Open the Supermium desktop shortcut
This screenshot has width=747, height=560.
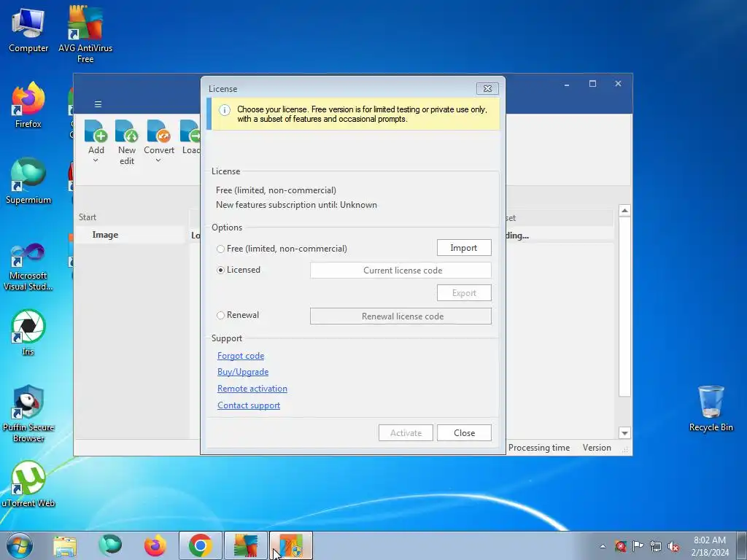pyautogui.click(x=28, y=181)
